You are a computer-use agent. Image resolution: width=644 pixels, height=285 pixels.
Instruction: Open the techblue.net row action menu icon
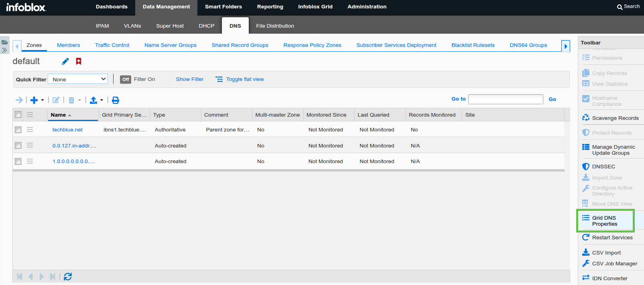click(x=30, y=129)
